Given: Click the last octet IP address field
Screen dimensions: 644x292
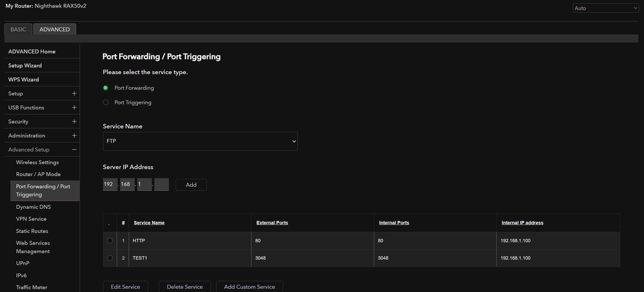Looking at the screenshot, I should click(162, 185).
